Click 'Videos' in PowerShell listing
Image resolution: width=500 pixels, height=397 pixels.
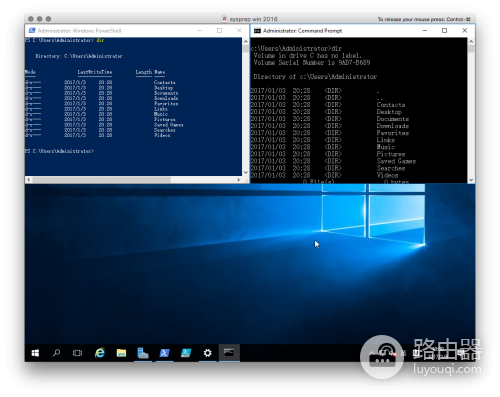tap(162, 135)
